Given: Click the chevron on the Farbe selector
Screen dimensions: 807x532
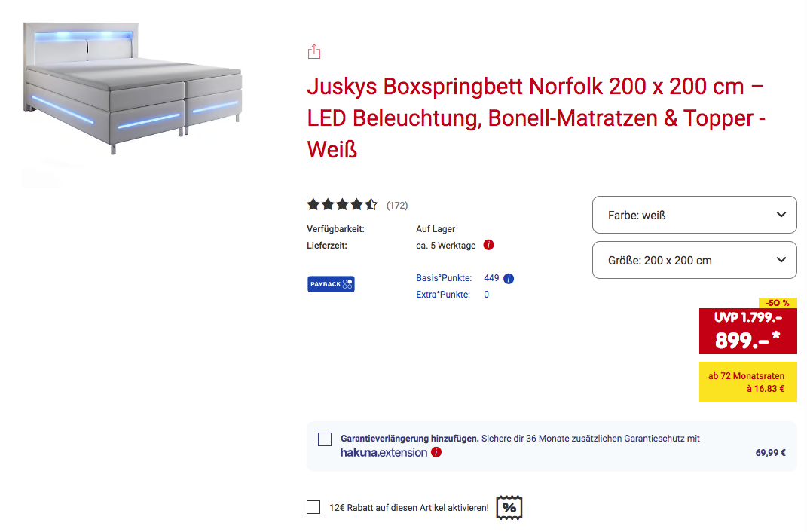Looking at the screenshot, I should 781,215.
